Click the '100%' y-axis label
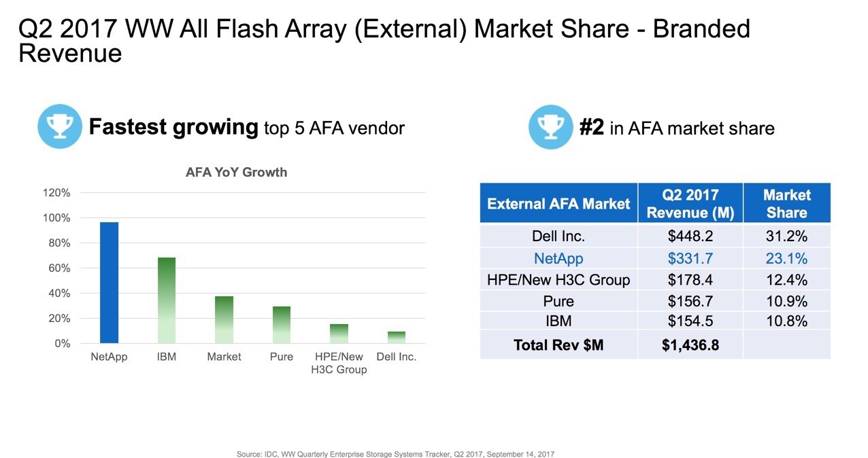868x458 pixels. [57, 218]
